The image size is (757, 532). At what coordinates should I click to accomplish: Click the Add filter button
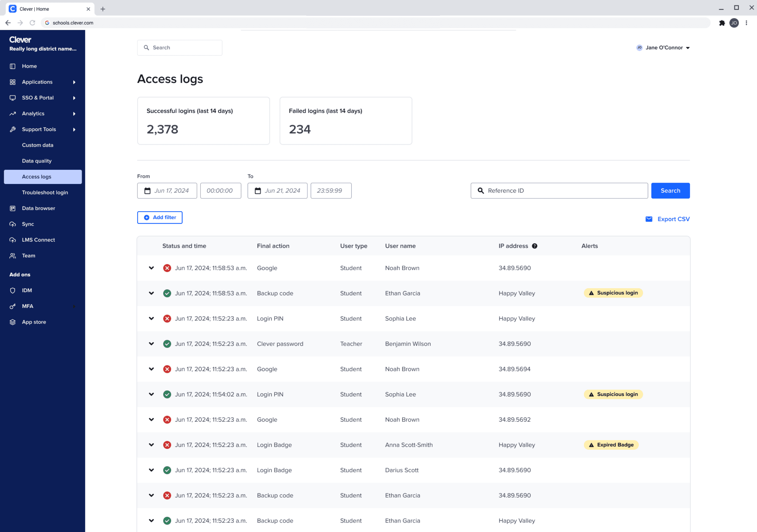pos(160,217)
